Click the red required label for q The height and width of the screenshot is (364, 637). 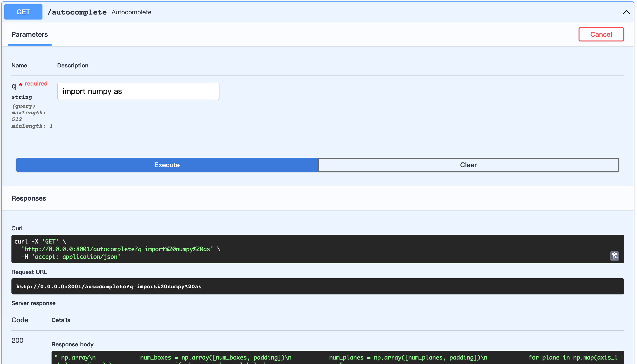[x=36, y=84]
